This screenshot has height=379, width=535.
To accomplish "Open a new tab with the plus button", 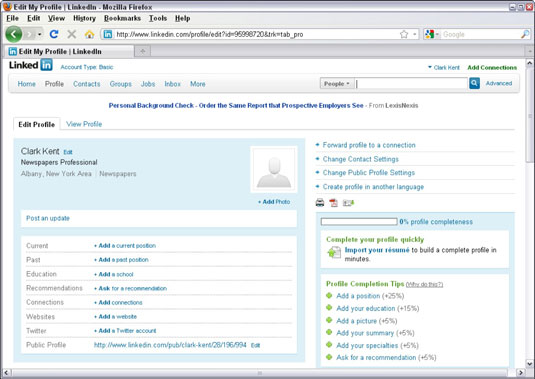I will tap(143, 51).
